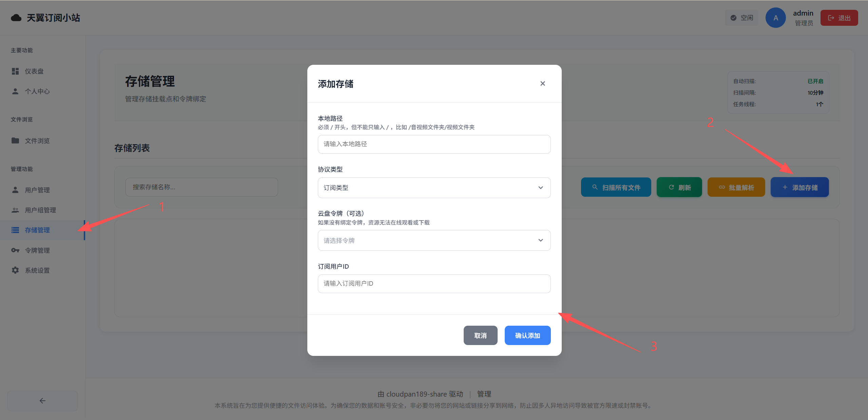
Task: Collapse sidebar with the left arrow
Action: (x=42, y=401)
